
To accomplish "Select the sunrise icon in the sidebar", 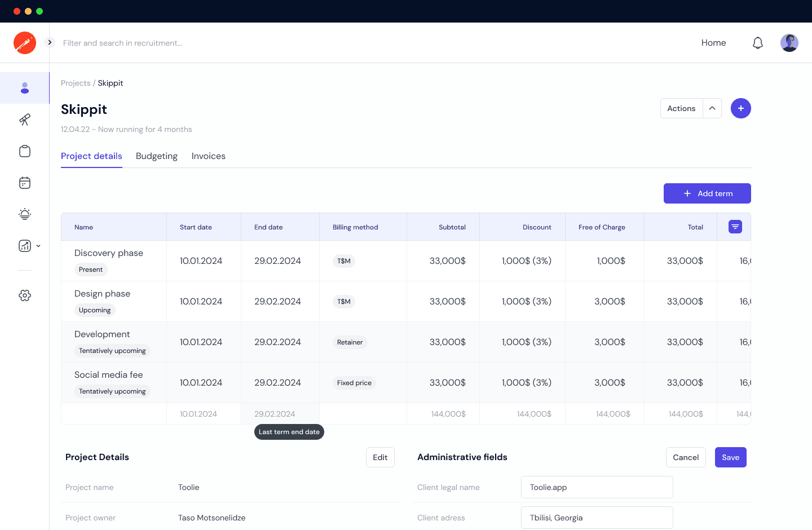I will 25,214.
